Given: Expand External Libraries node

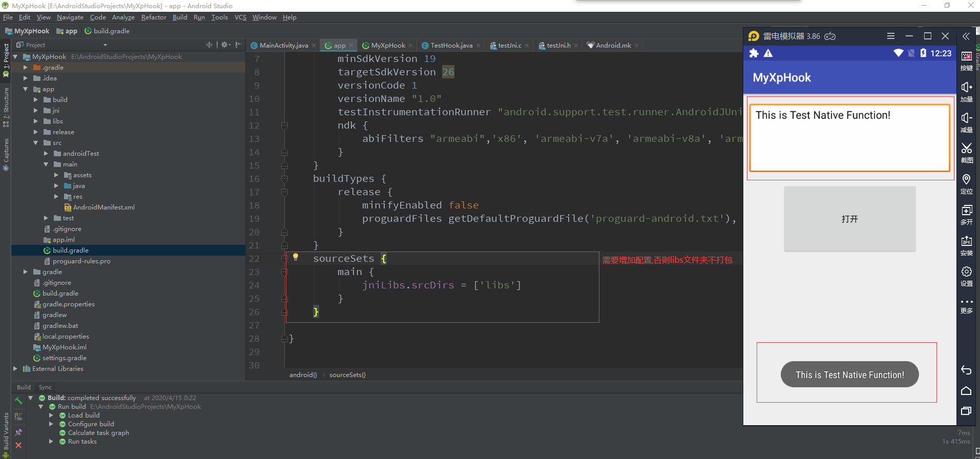Looking at the screenshot, I should [x=15, y=369].
